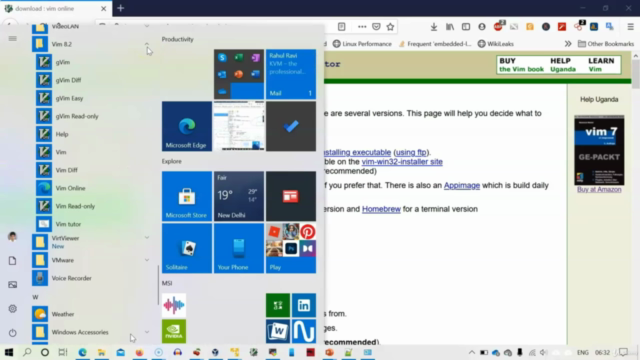Open the Office apps folder tile
Screen dimensions: 640x360
(239, 74)
